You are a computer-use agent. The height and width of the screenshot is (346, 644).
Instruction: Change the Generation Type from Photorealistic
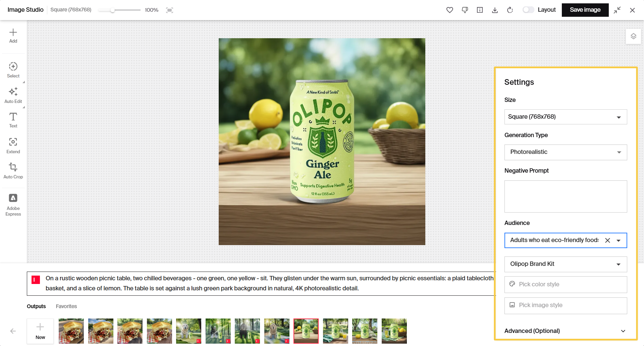pos(565,152)
